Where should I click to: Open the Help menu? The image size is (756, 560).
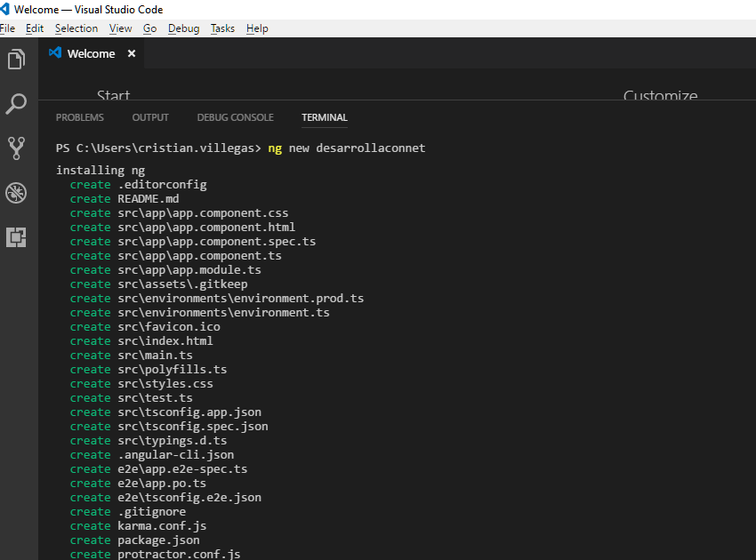point(257,28)
